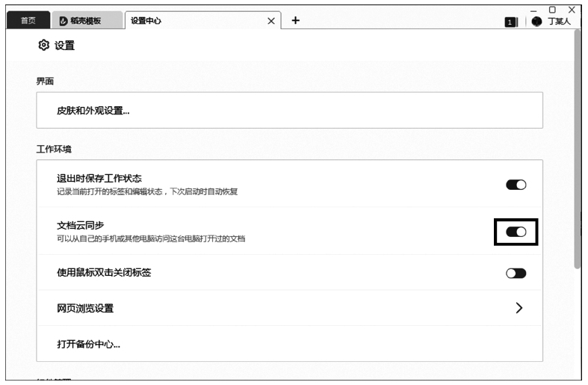The width and height of the screenshot is (588, 385).
Task: Click the numbered badge icon showing 1
Action: click(510, 22)
